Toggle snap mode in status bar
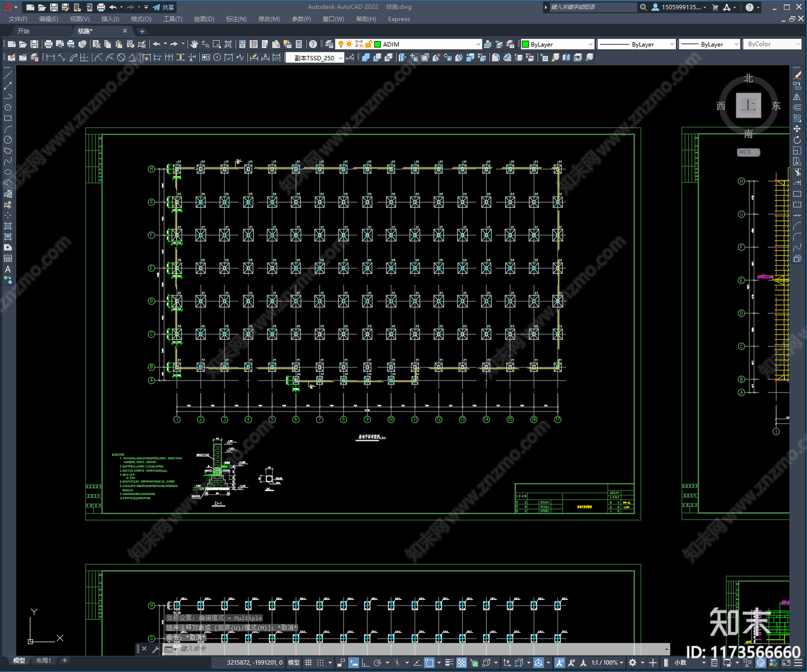The image size is (807, 672). point(320,662)
